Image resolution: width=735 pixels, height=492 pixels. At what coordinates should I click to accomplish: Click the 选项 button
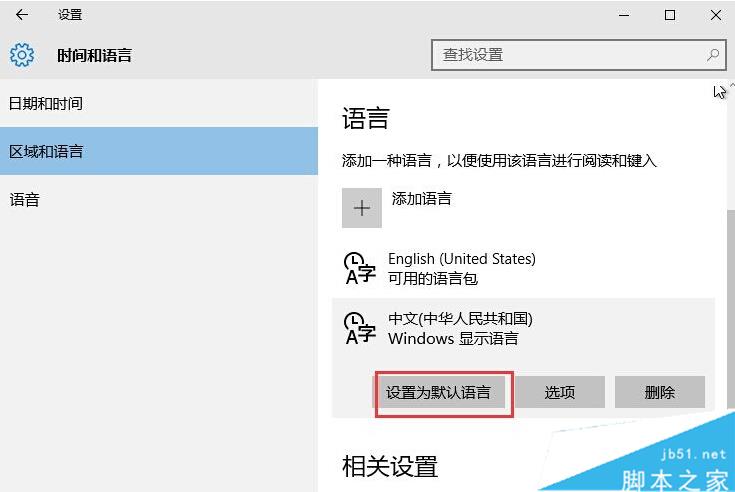pyautogui.click(x=560, y=392)
